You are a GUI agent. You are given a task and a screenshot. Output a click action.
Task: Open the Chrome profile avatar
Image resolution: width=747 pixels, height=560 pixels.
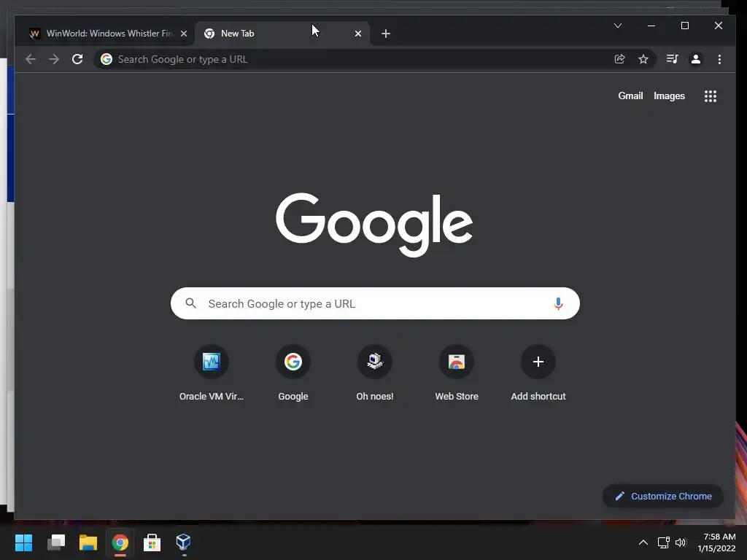point(695,59)
